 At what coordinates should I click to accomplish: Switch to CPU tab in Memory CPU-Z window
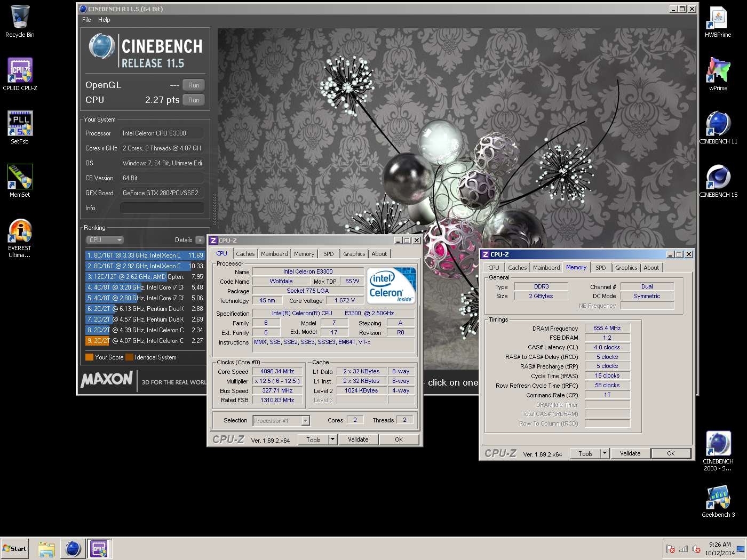(494, 268)
